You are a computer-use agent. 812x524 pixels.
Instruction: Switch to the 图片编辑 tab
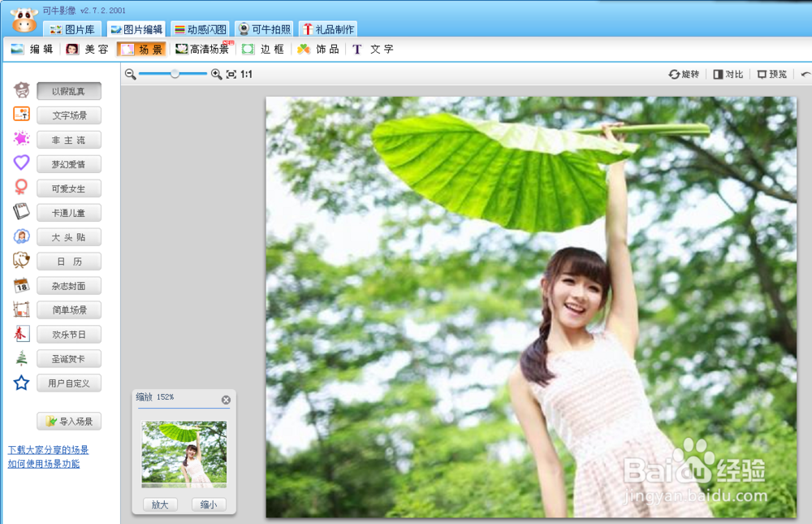pos(136,29)
